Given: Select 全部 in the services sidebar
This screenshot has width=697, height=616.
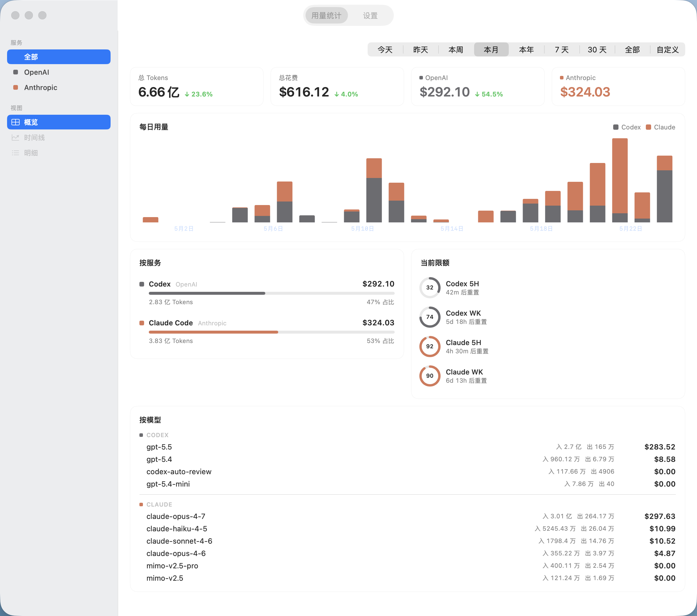Looking at the screenshot, I should pyautogui.click(x=59, y=56).
